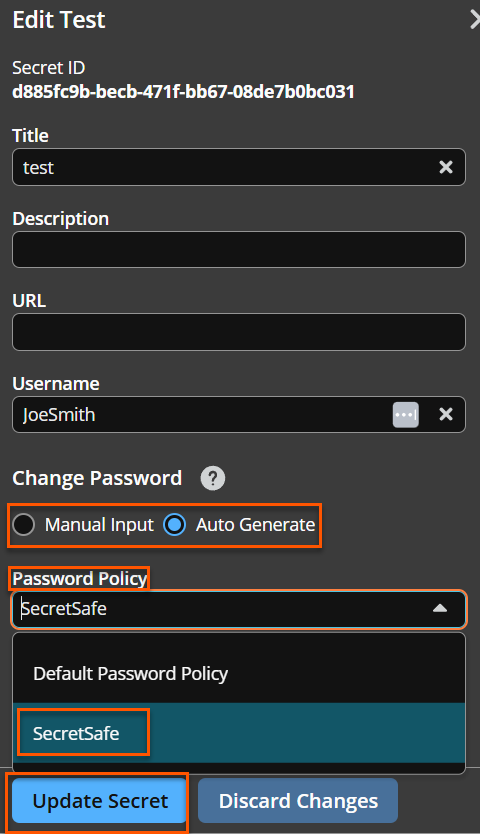Viewport: 480px width, 834px height.
Task: Click the Password Policy label
Action: coord(80,579)
